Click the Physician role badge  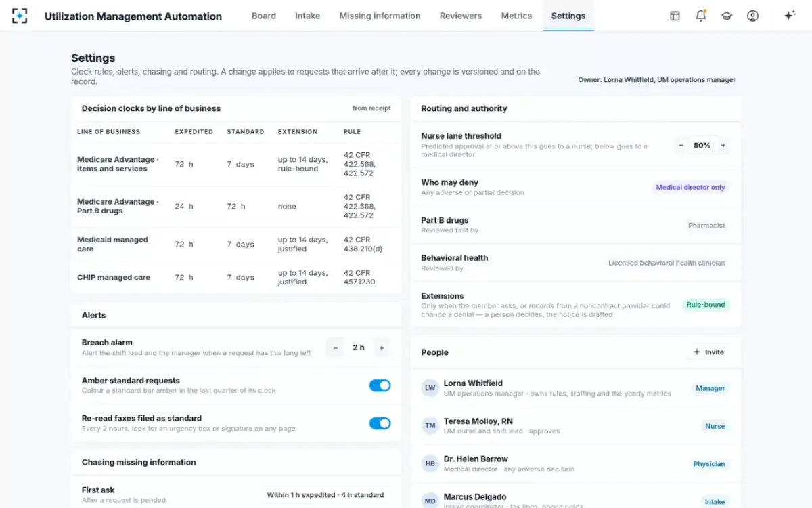pos(709,465)
